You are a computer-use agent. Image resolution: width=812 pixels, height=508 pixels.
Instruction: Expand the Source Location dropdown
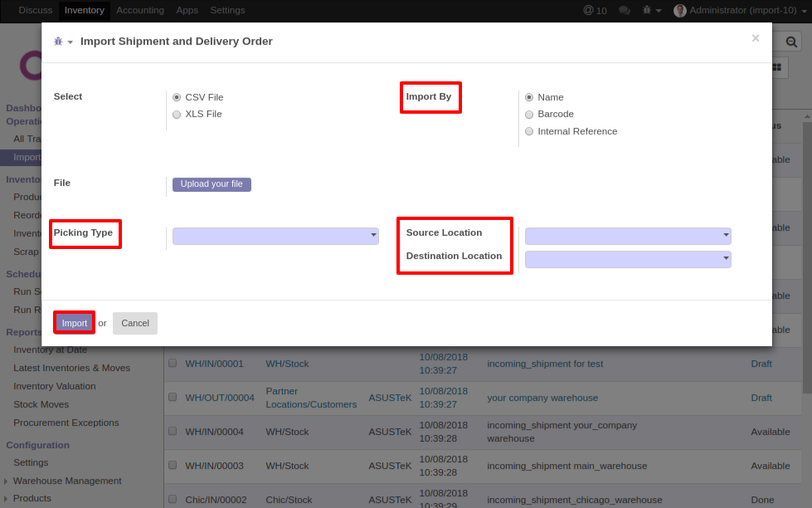click(x=628, y=237)
